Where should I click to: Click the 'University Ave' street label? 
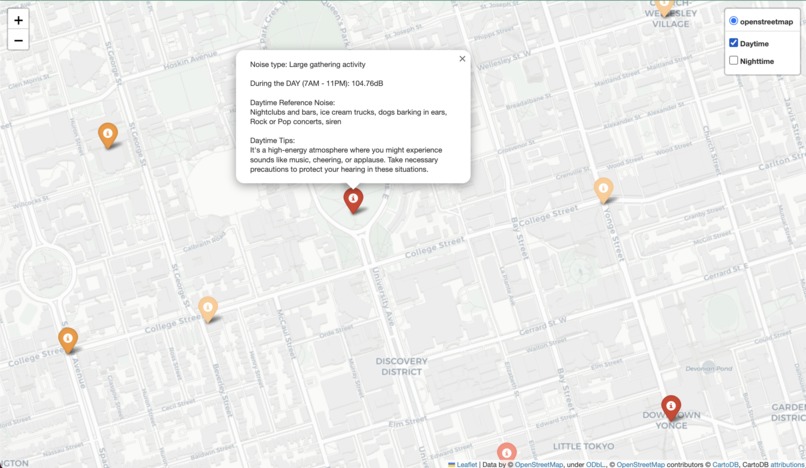click(382, 297)
